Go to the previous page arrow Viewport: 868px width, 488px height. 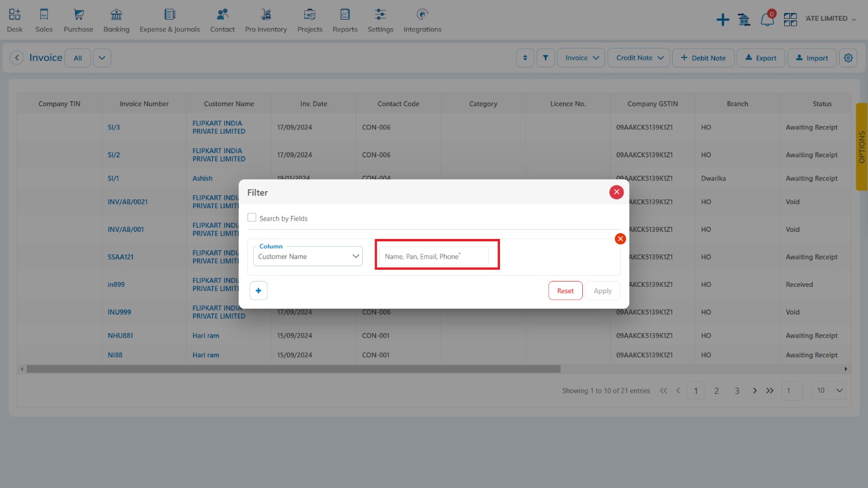[x=678, y=390]
